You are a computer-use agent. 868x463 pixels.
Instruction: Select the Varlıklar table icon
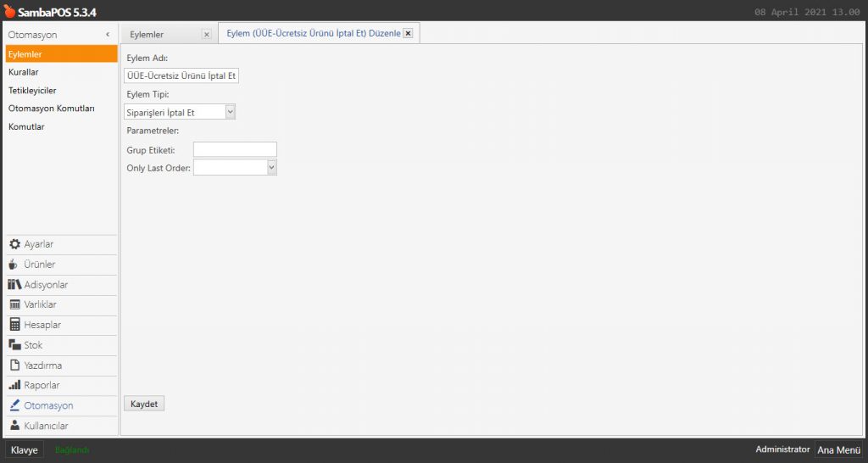coord(14,305)
